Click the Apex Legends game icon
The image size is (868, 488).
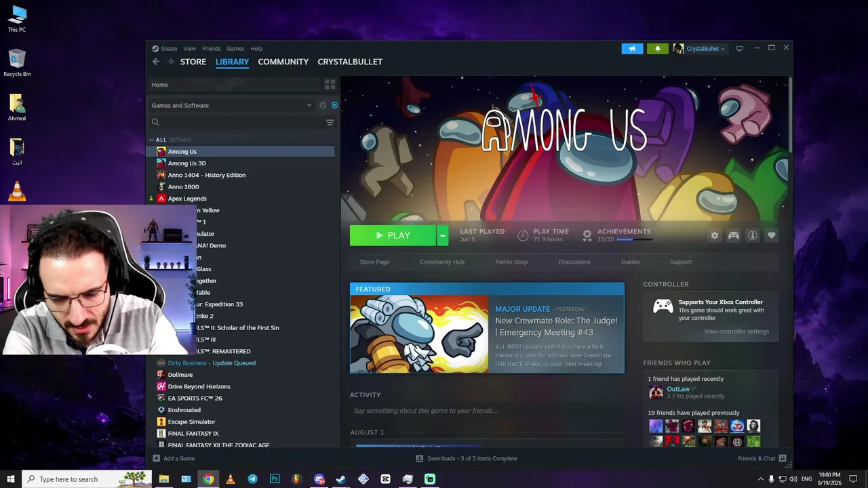click(161, 199)
